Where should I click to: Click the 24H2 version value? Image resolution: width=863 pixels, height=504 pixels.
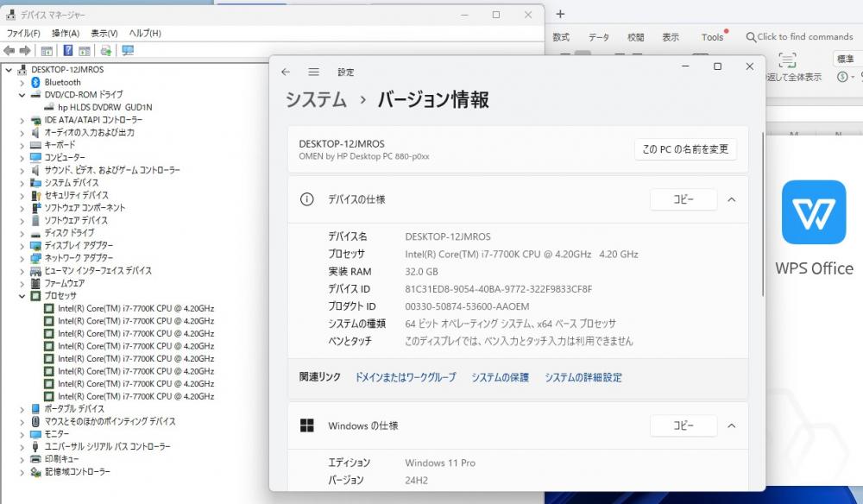tap(417, 481)
